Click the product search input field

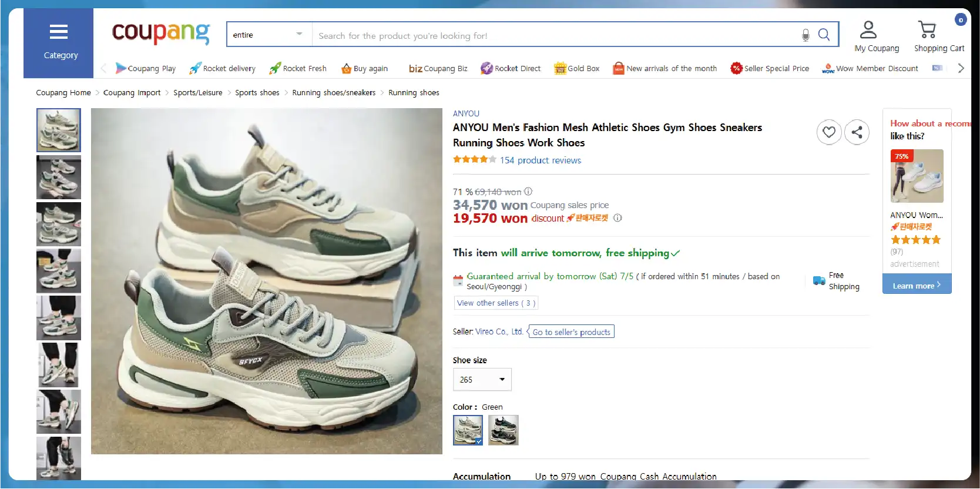(552, 35)
